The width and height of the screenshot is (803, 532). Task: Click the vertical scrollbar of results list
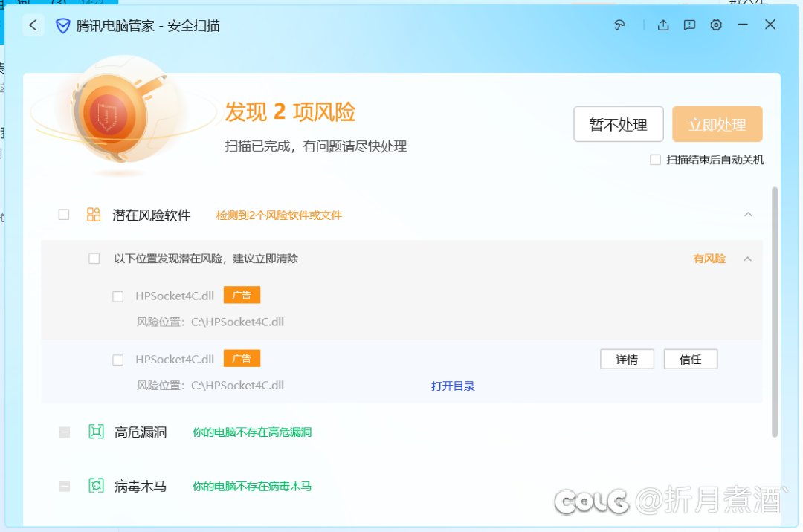[775, 312]
